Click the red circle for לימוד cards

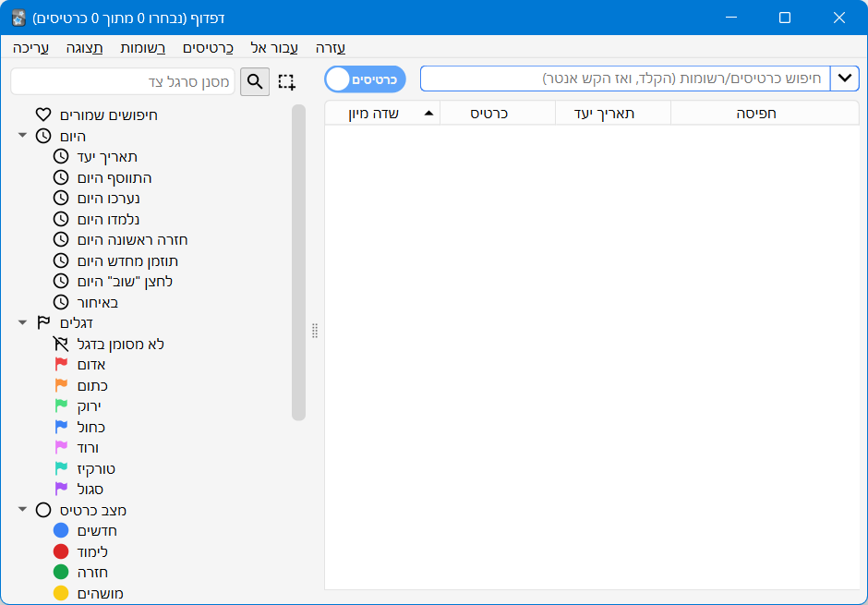61,551
